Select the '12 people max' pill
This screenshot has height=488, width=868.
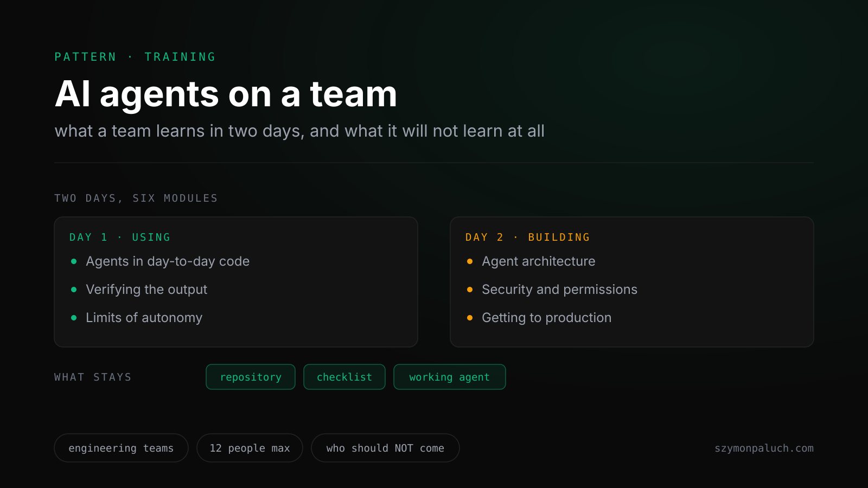pyautogui.click(x=250, y=448)
